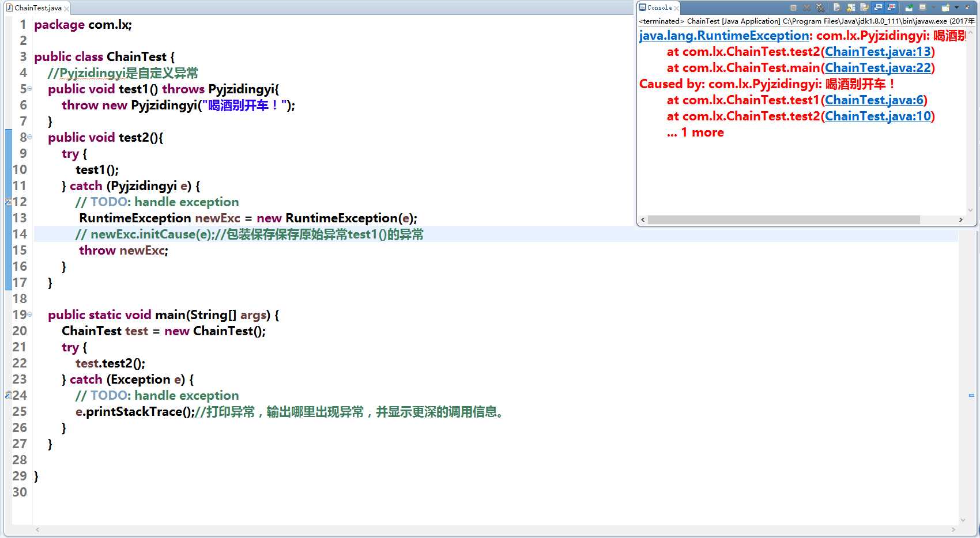Open the ChainTest.java:10 stack trace link
Image resolution: width=980 pixels, height=538 pixels.
click(x=878, y=116)
